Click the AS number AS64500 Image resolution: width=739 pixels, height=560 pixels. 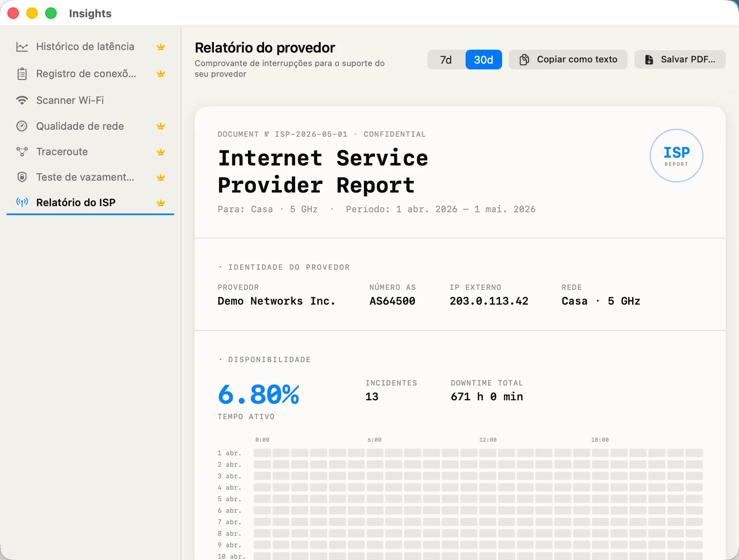[x=392, y=301]
